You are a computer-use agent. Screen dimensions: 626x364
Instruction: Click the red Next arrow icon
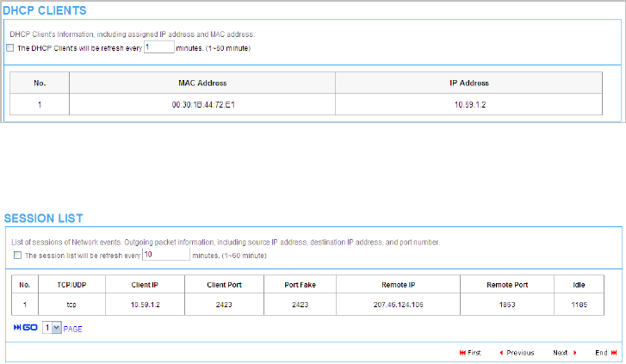point(574,353)
